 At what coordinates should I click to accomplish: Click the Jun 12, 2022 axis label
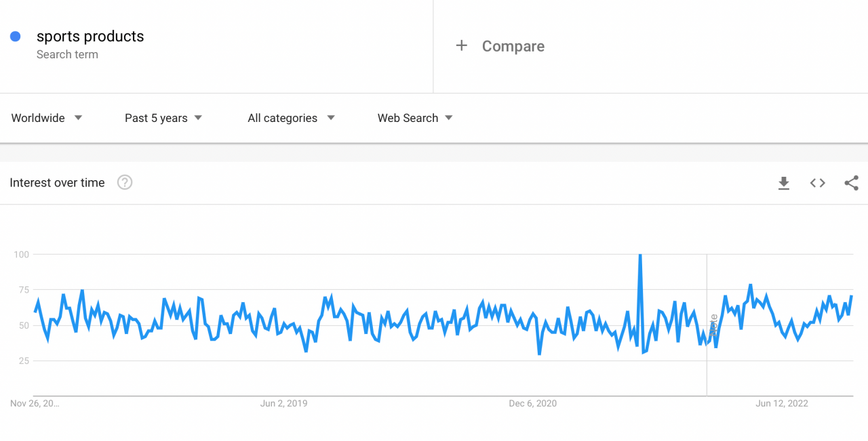click(781, 403)
